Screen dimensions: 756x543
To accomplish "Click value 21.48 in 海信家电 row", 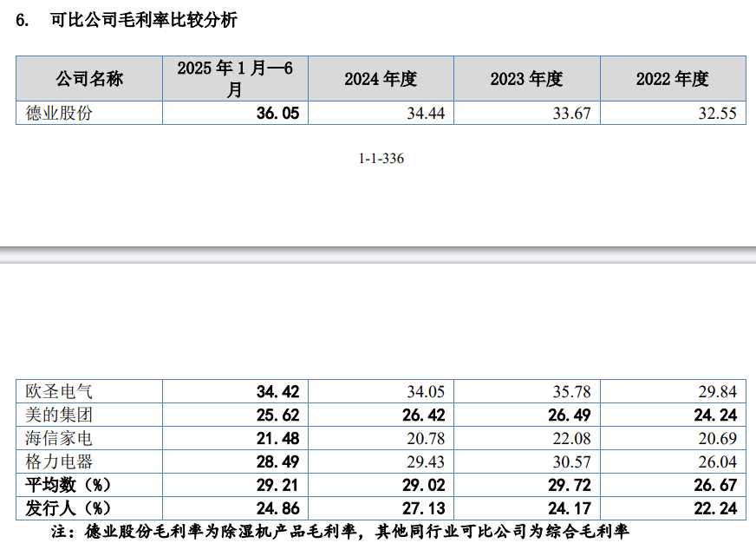I will click(277, 438).
